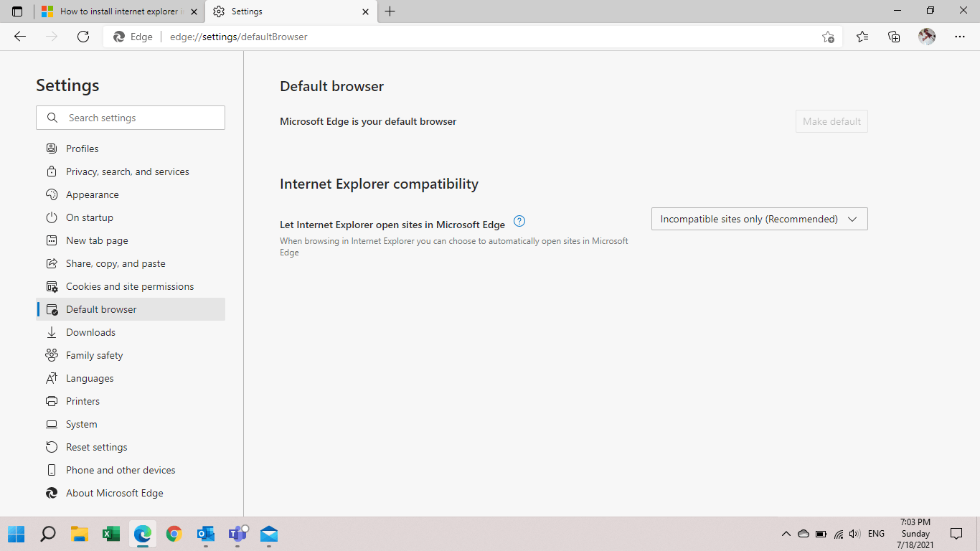The height and width of the screenshot is (551, 980).
Task: Open Outlook from the taskbar
Action: [x=205, y=534]
